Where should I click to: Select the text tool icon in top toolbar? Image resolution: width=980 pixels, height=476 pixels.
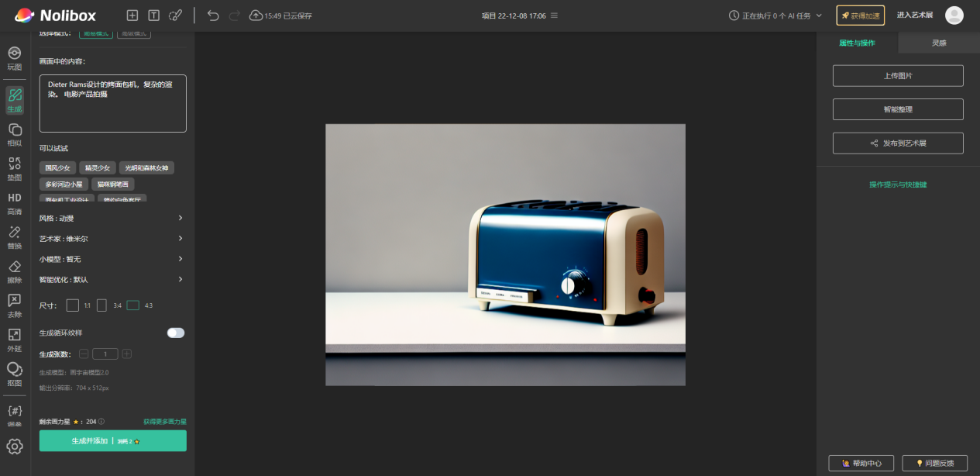tap(154, 16)
